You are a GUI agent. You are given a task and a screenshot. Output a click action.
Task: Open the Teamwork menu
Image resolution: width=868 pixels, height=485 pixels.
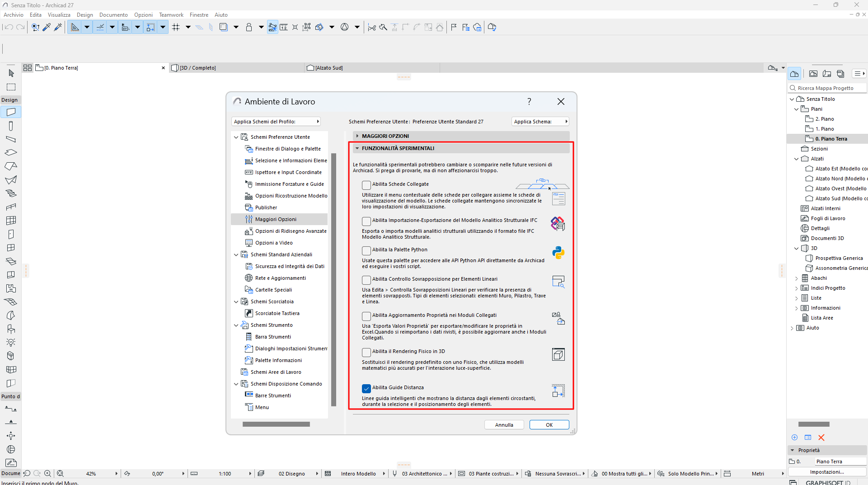tap(171, 15)
